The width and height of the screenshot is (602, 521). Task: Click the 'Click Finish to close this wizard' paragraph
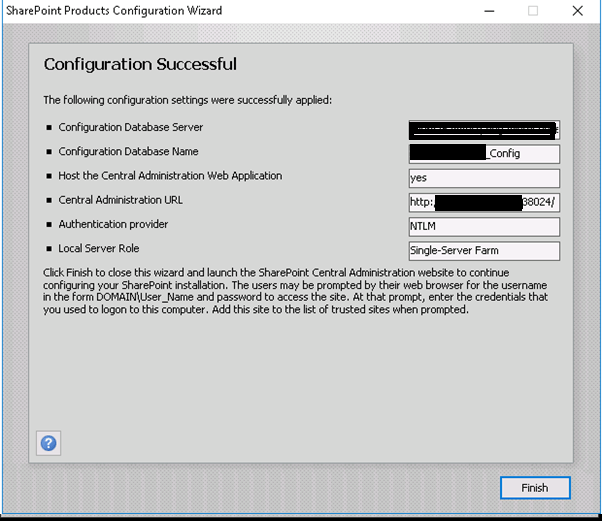[295, 291]
